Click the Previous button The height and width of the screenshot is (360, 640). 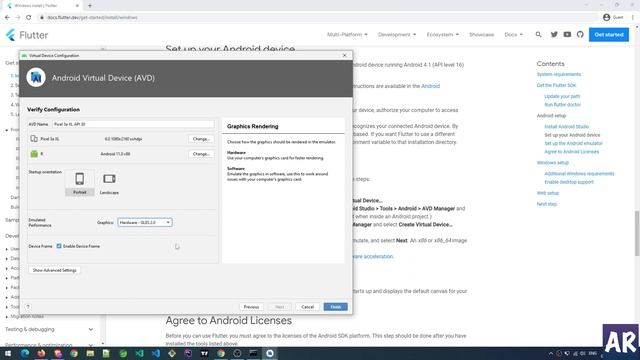tap(251, 307)
